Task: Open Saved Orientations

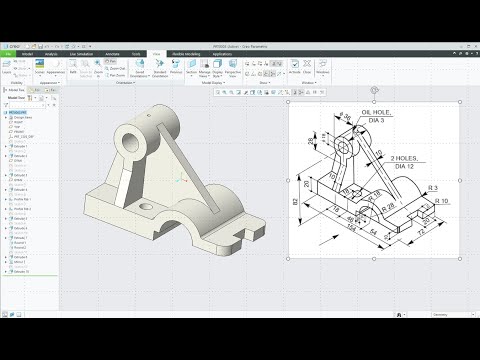Action: (140, 68)
